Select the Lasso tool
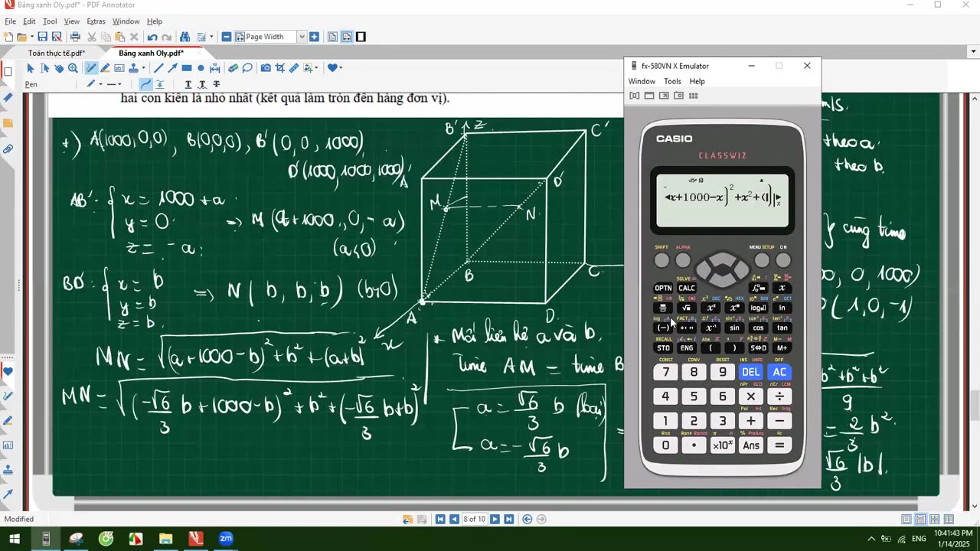The width and height of the screenshot is (980, 551). pos(247,67)
